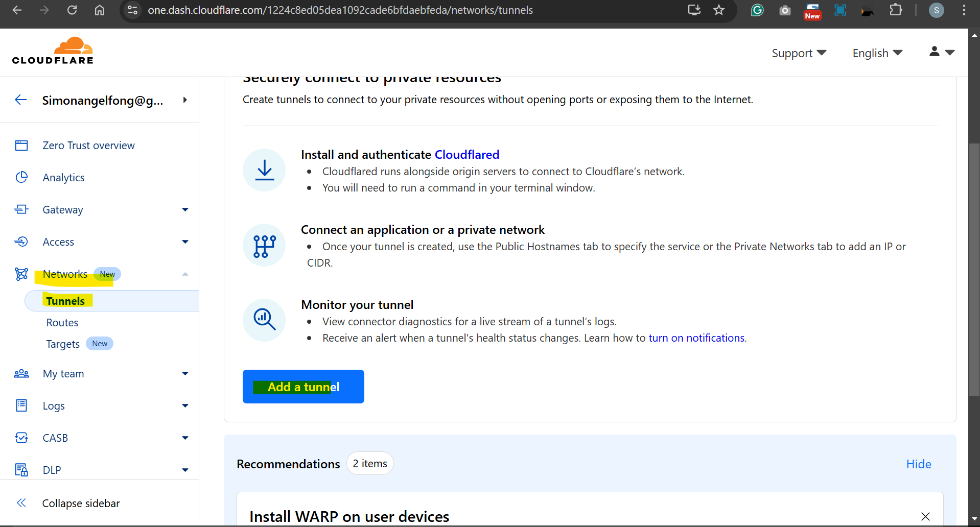Hide the Recommendations panel

click(x=919, y=464)
